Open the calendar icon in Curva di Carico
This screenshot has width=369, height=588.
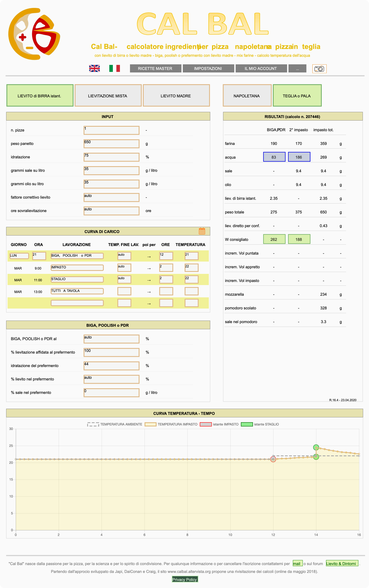[202, 231]
